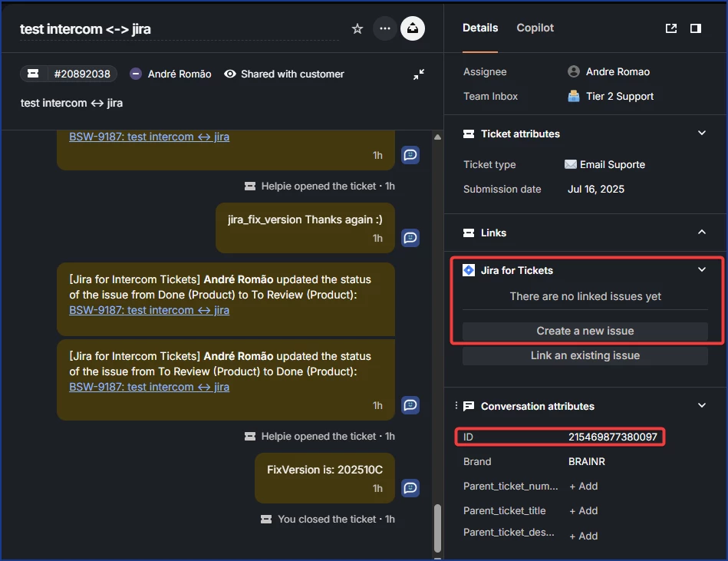This screenshot has height=561, width=728.
Task: Click the Jira for Tickets logo icon
Action: [469, 270]
